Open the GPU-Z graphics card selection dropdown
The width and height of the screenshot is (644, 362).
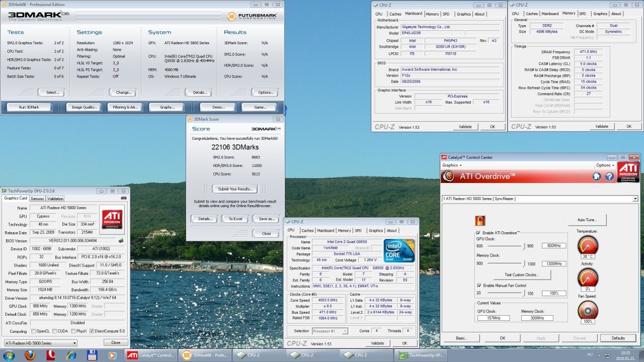(x=41, y=343)
